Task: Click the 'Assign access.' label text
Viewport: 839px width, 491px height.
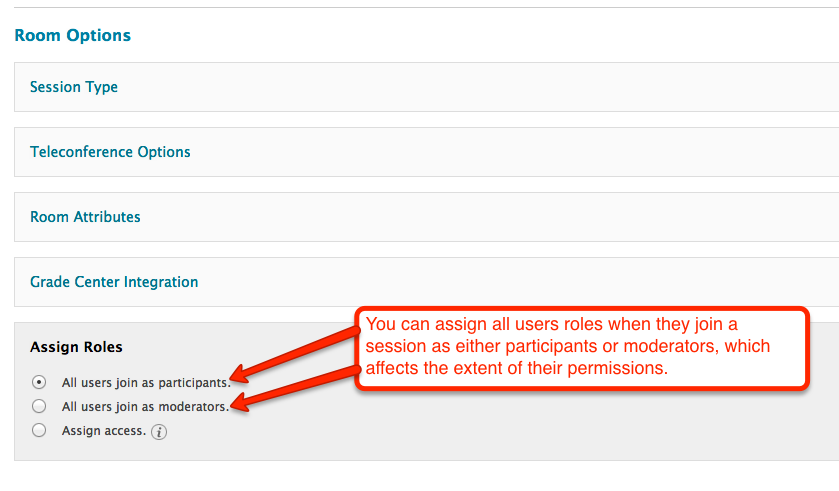Action: pos(104,431)
